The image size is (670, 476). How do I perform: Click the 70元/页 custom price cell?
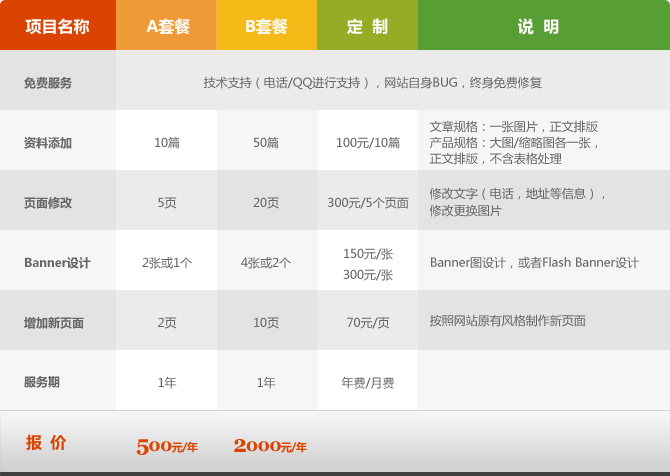click(x=367, y=323)
